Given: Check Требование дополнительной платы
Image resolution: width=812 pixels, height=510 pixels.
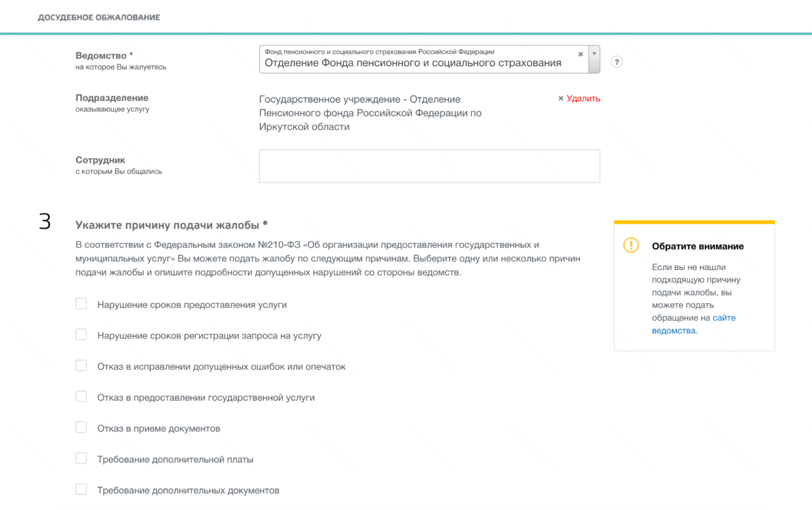Looking at the screenshot, I should (81, 458).
